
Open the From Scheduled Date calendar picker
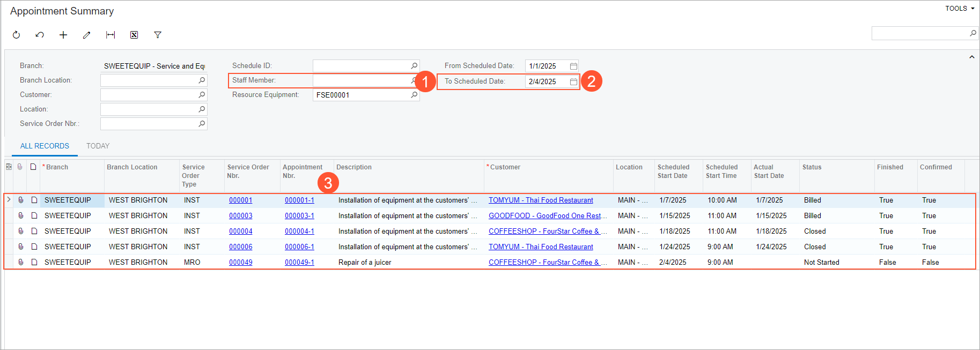coord(573,66)
